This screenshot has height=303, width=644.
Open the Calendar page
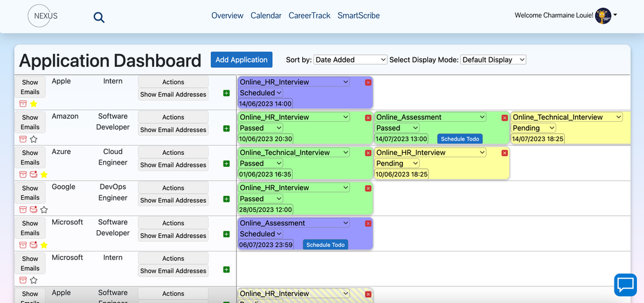coord(266,15)
